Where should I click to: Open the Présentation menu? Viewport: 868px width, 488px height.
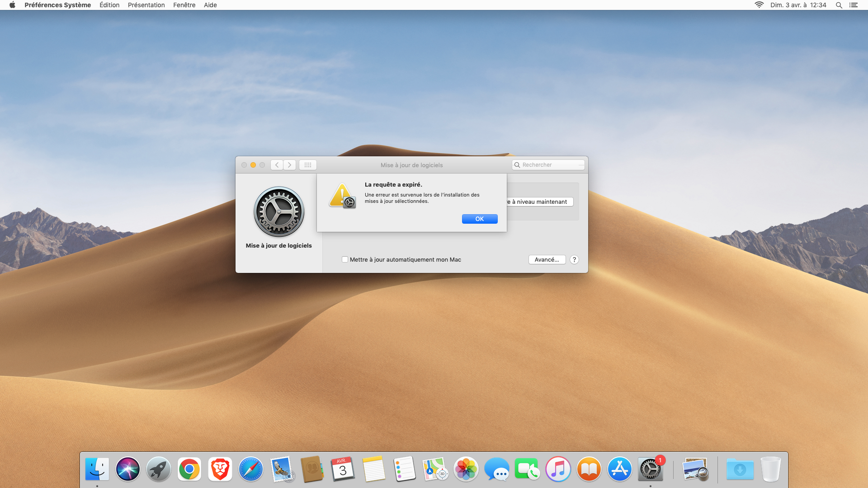click(x=146, y=5)
